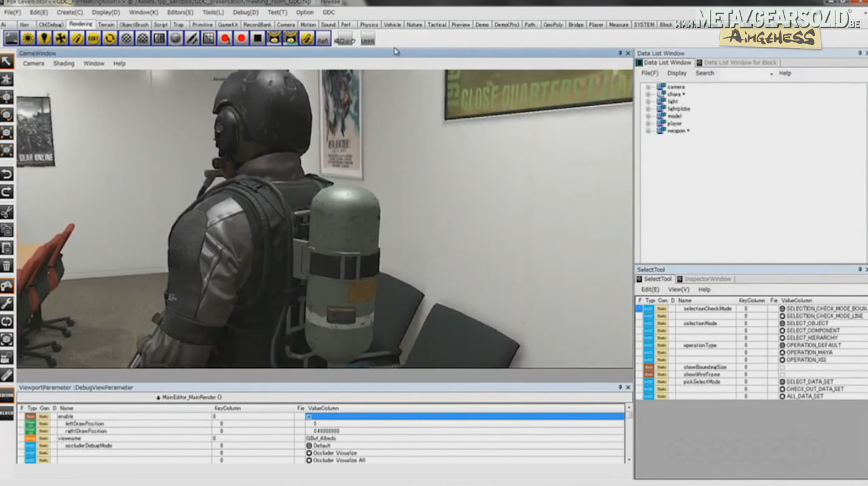Switch to the Terrain tab
This screenshot has height=486, width=868.
[x=106, y=25]
